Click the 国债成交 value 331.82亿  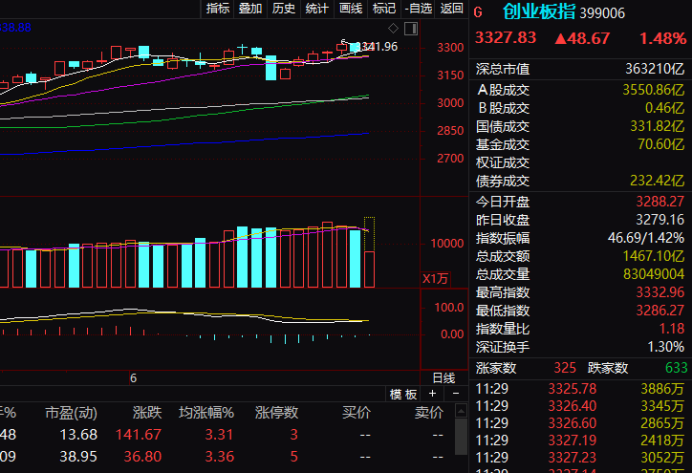tap(657, 126)
